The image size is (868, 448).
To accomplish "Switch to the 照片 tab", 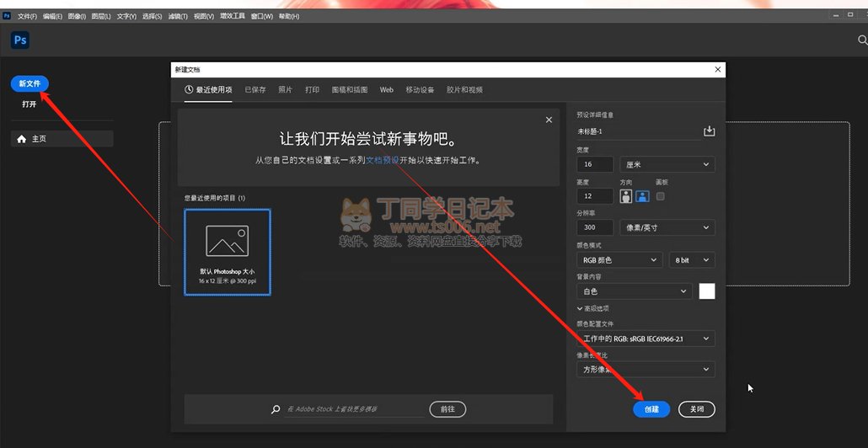I will tap(285, 89).
